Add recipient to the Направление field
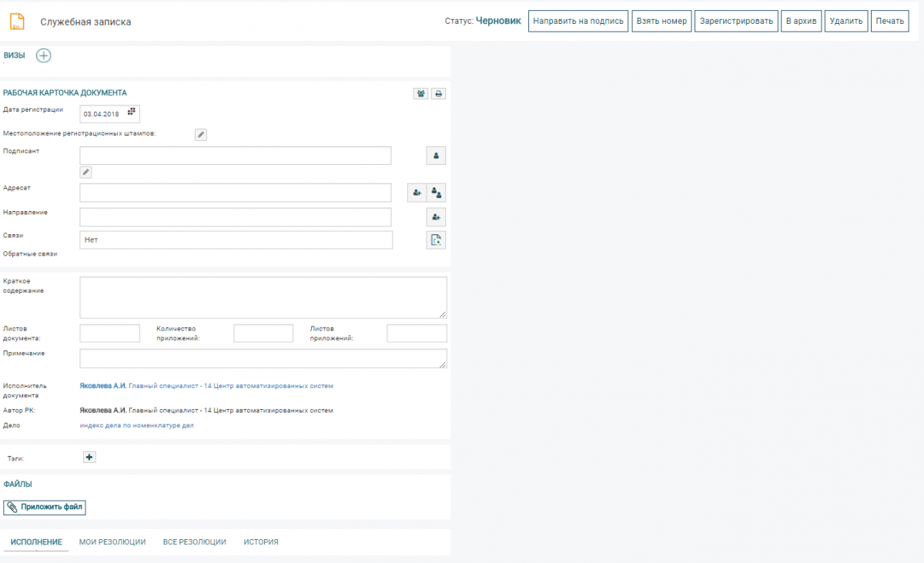This screenshot has width=924, height=563. tap(436, 217)
